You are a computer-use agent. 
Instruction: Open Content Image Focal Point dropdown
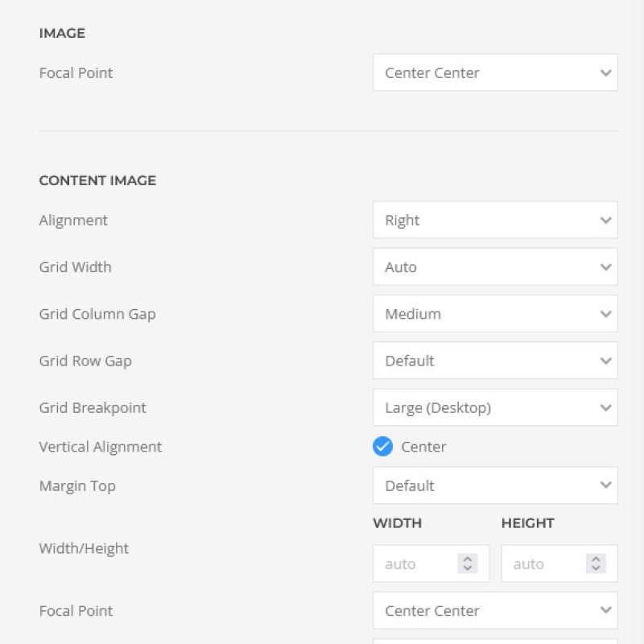[x=495, y=611]
